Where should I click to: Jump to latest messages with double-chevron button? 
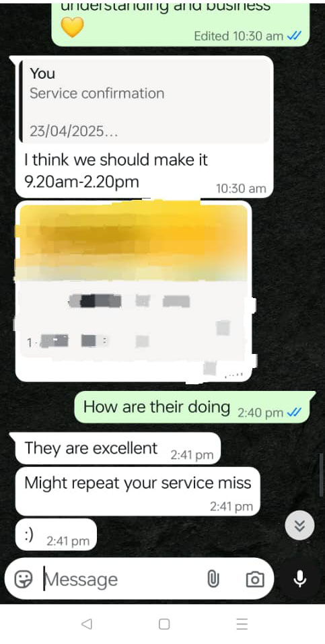pos(299,526)
